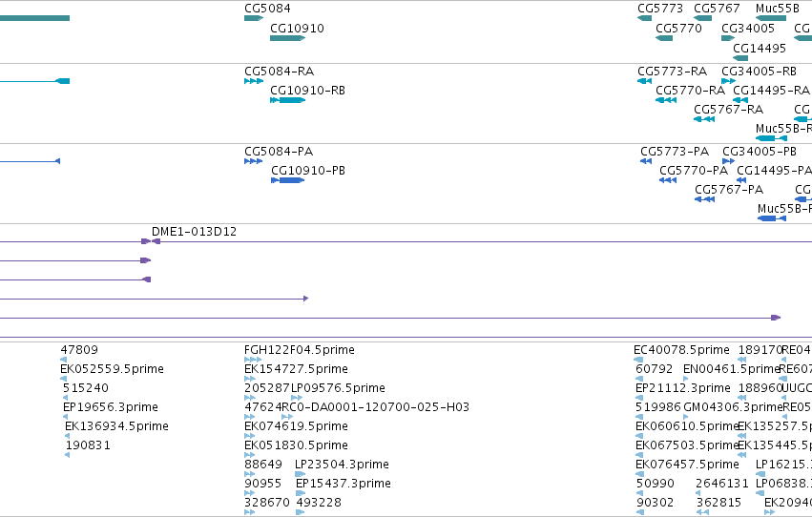Select the 47809 EST arrow

63,360
